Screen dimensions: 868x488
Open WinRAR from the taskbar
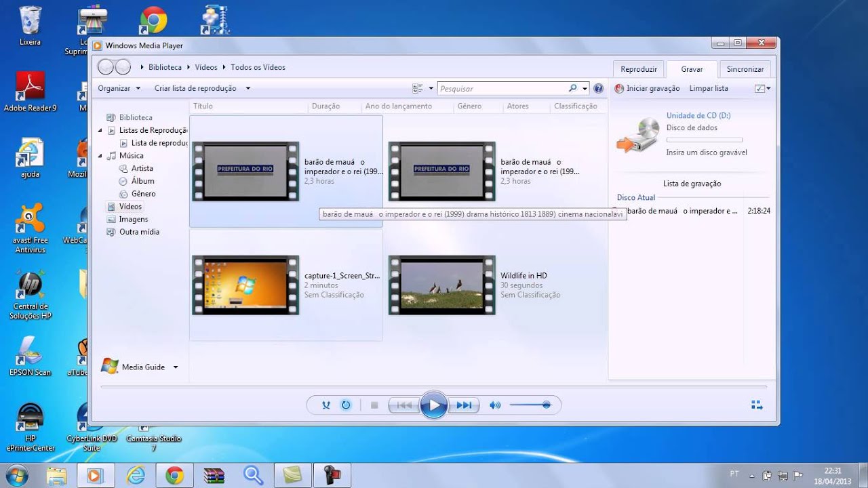[214, 476]
